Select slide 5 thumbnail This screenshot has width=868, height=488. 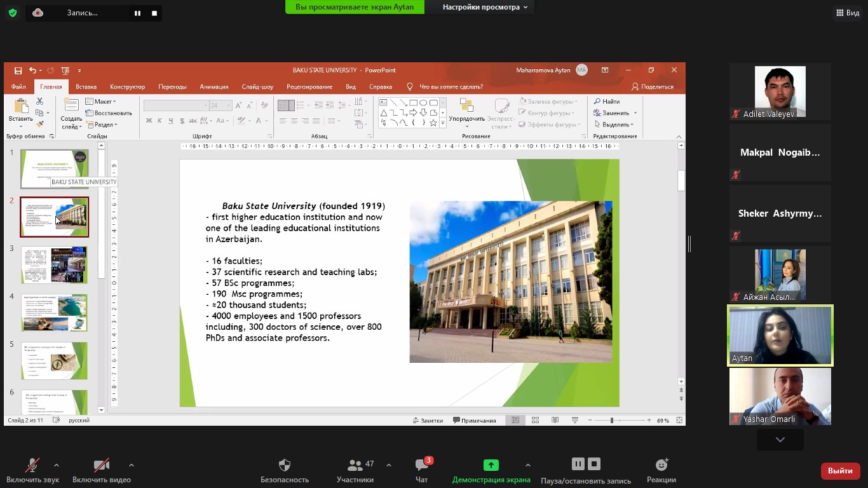point(55,361)
